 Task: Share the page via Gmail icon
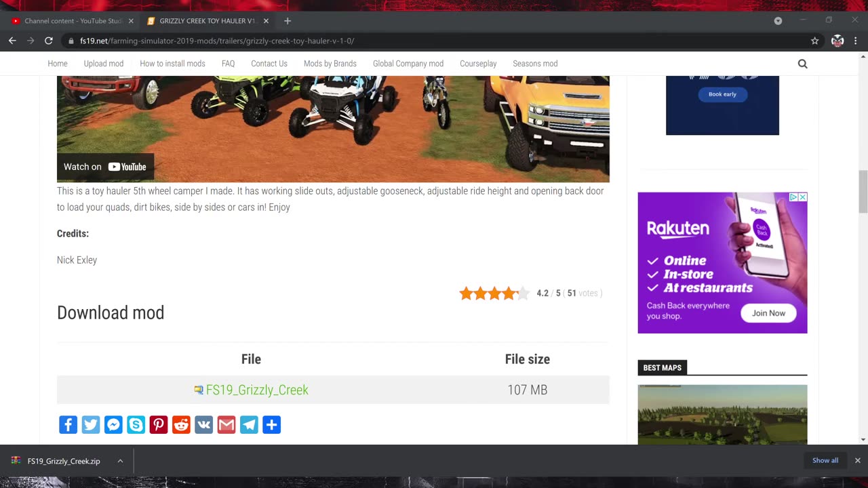click(226, 425)
